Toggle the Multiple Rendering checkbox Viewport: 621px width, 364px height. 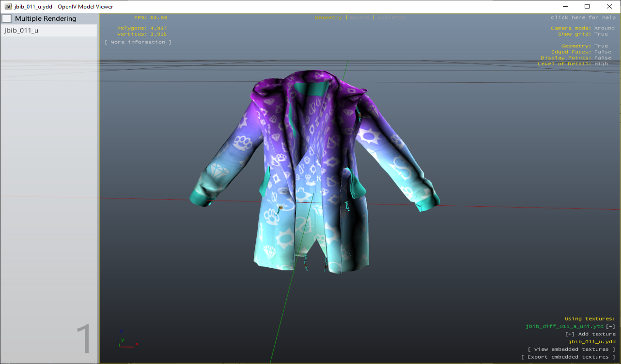[x=7, y=18]
